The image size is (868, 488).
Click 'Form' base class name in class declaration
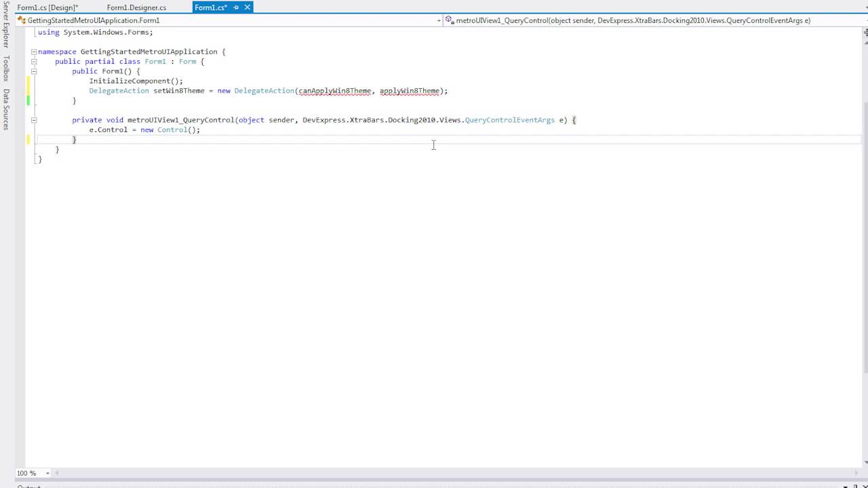coord(188,62)
